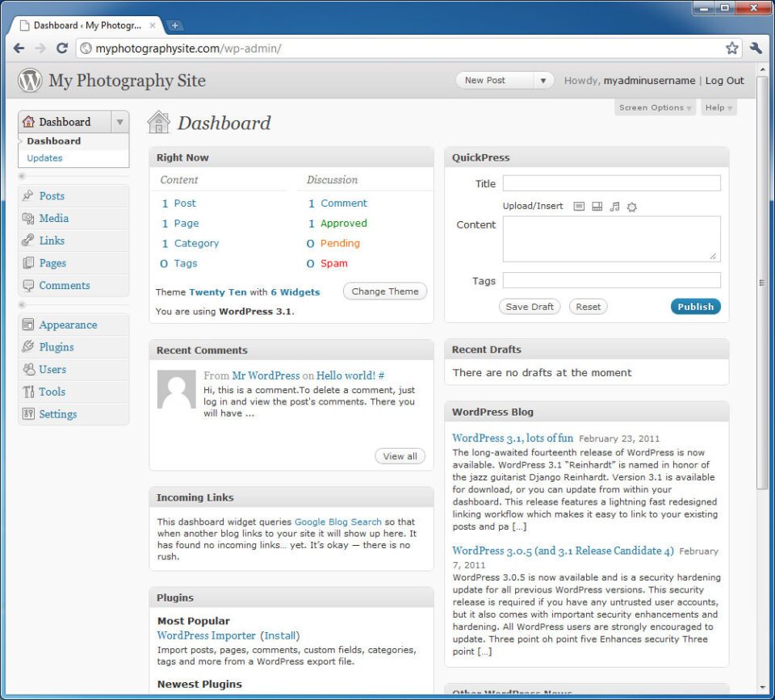Viewport: 775px width, 700px height.
Task: Click View all in Recent Comments
Action: coord(400,456)
